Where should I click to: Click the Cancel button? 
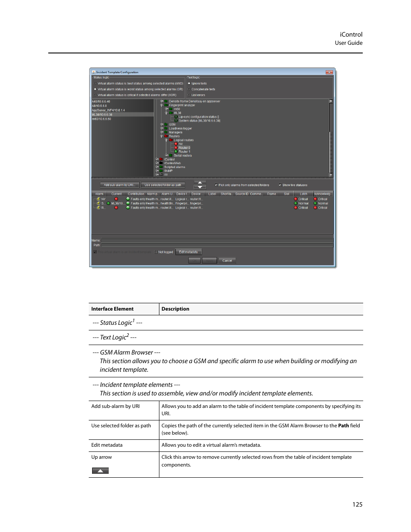pyautogui.click(x=227, y=261)
